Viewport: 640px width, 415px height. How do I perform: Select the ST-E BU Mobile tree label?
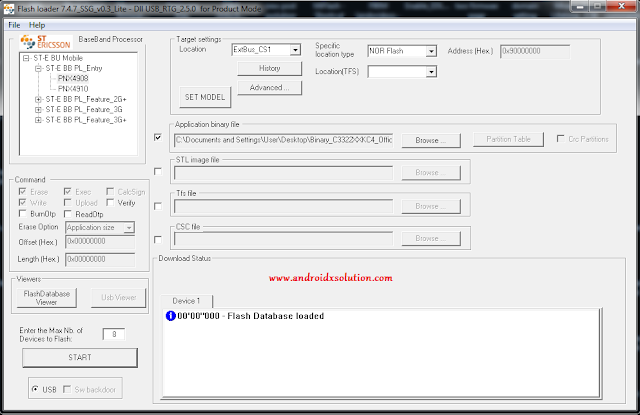coord(58,58)
